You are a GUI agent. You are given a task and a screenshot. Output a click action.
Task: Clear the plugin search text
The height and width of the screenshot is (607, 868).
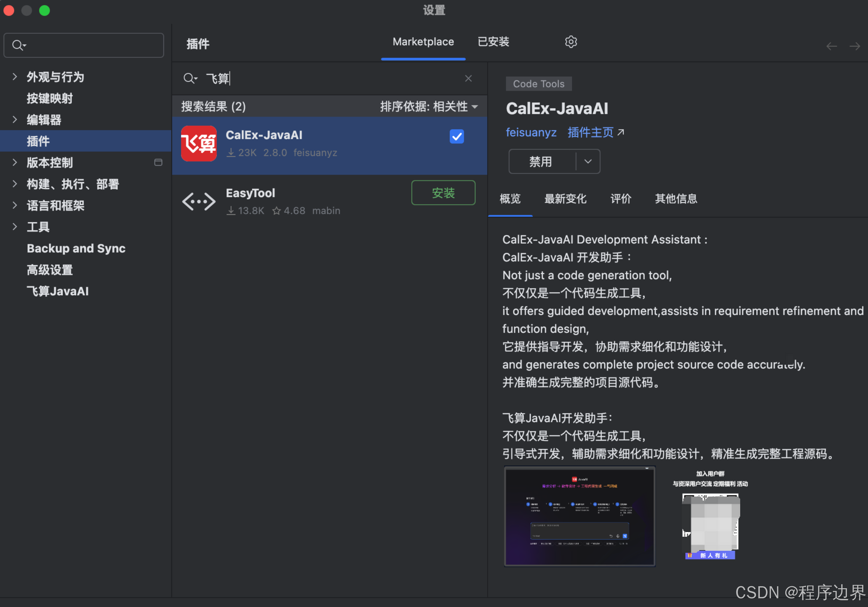468,78
